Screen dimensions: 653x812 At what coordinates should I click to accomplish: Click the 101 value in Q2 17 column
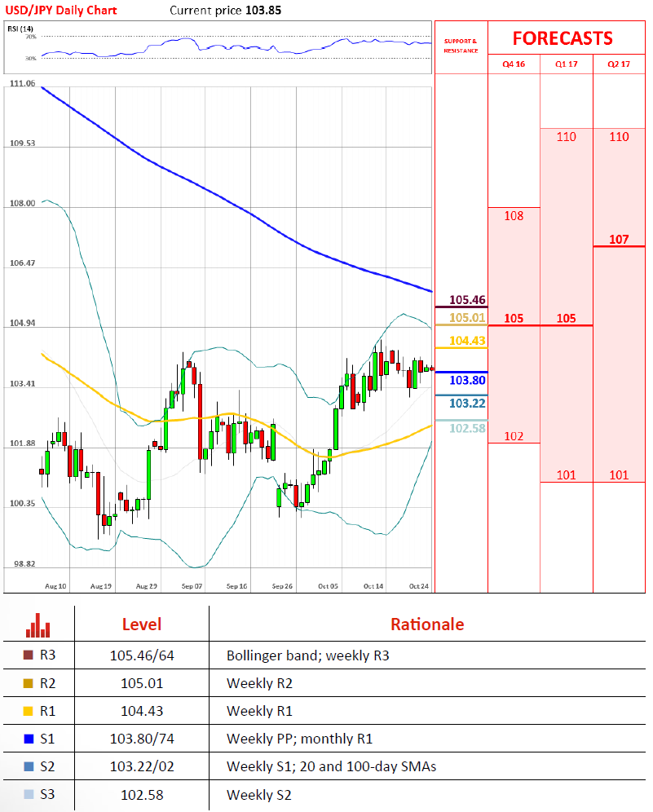click(x=619, y=474)
